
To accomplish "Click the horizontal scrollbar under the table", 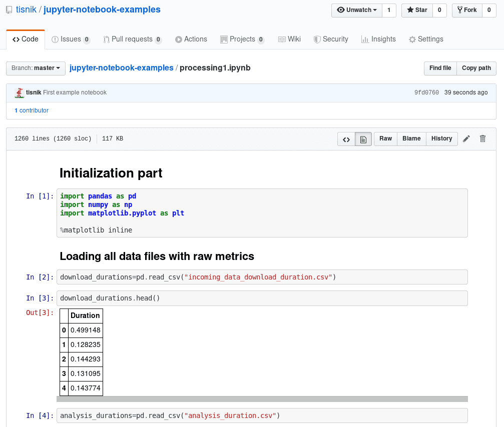I will 262,399.
